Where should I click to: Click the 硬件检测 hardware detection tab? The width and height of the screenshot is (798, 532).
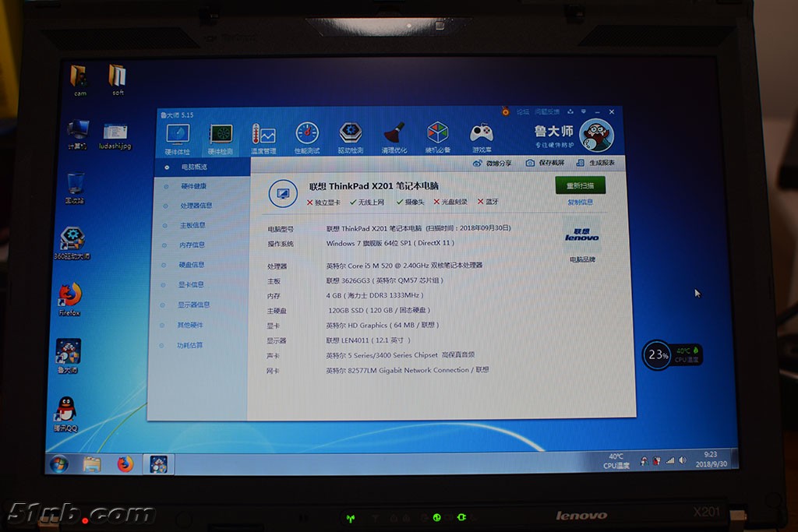[221, 138]
